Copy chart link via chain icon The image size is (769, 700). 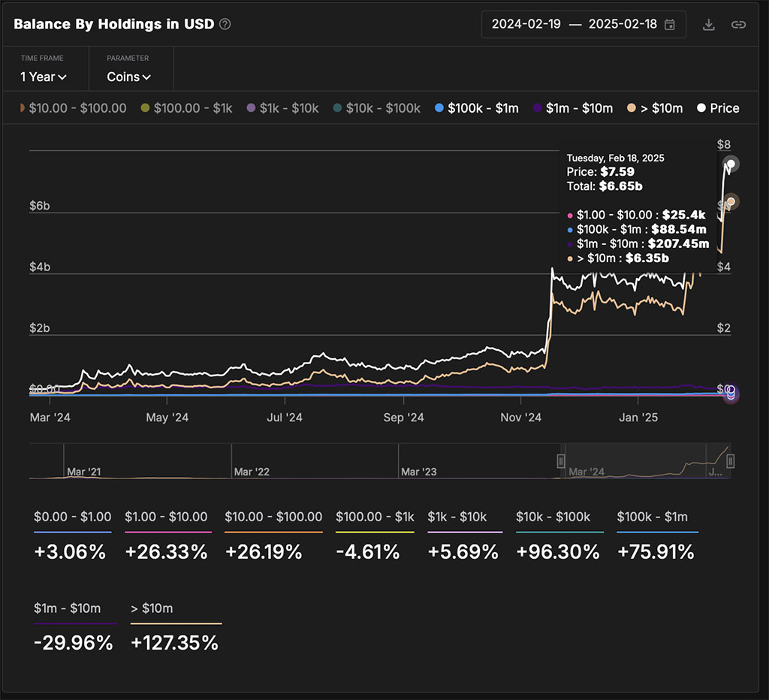click(x=738, y=25)
